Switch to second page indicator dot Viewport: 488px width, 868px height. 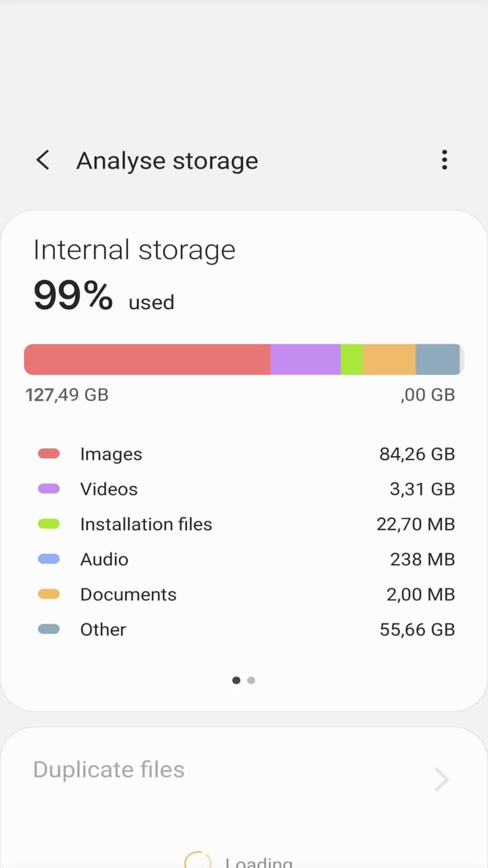pyautogui.click(x=251, y=680)
